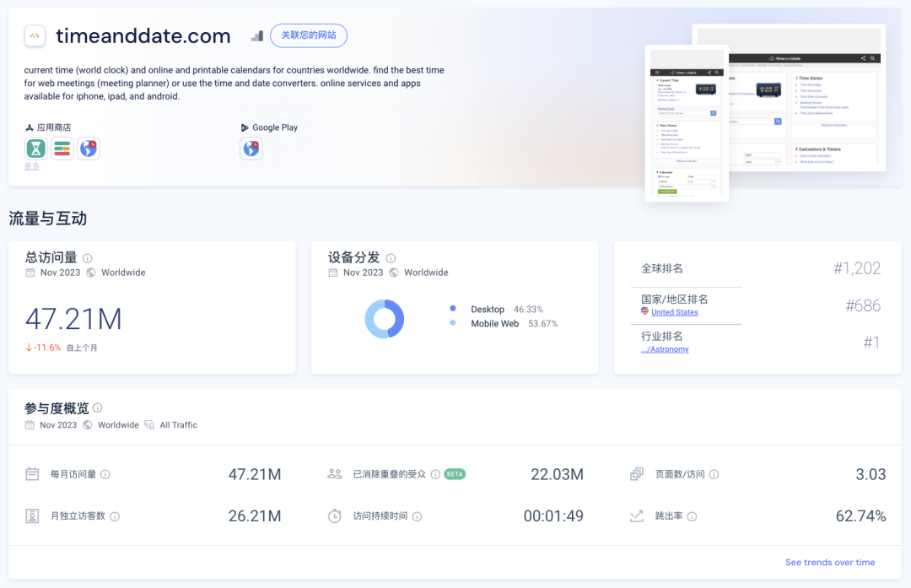Click the 62.74% bounce rate value
Screen dimensions: 911x588
coord(860,516)
